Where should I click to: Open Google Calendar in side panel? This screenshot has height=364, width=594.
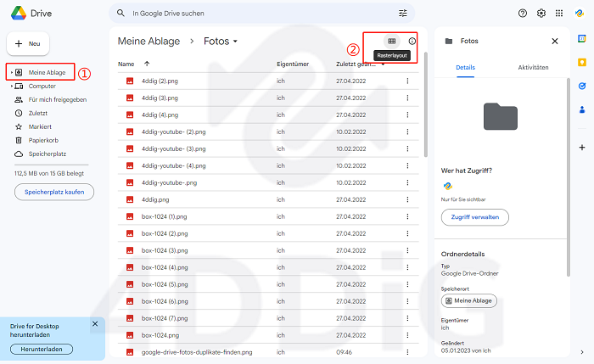coord(582,39)
